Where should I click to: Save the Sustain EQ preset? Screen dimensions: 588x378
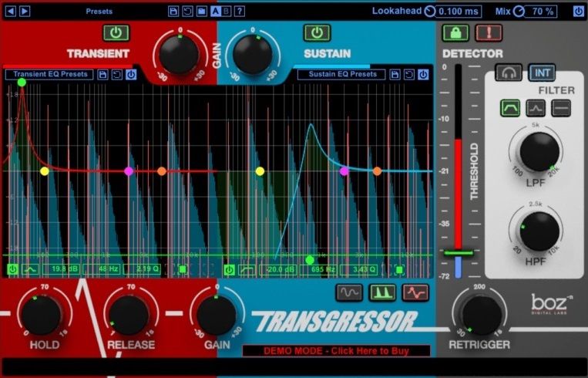pos(395,74)
